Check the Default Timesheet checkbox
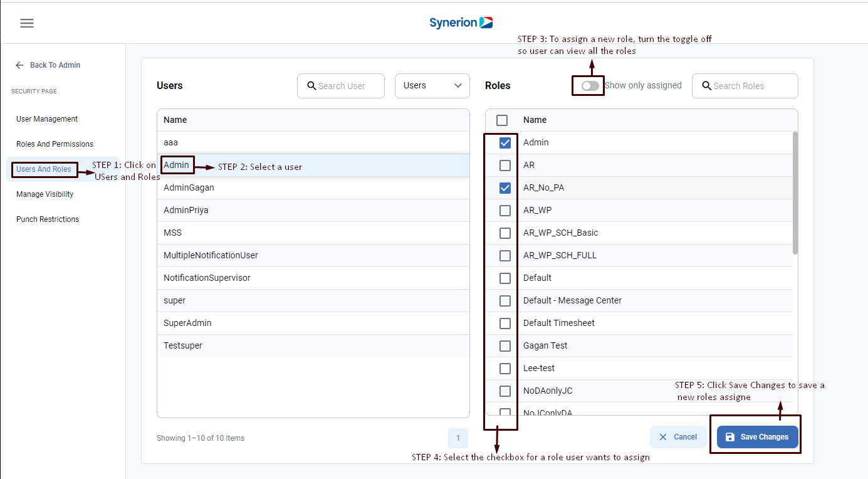This screenshot has width=868, height=479. coord(505,324)
